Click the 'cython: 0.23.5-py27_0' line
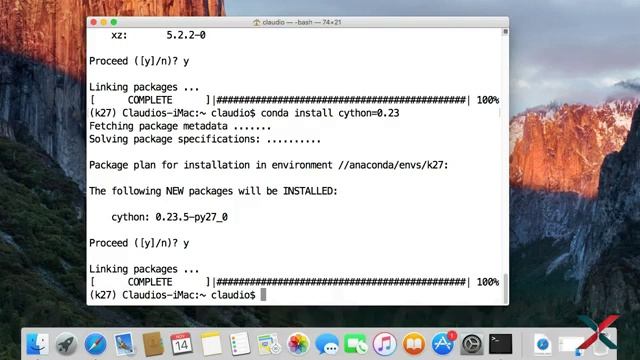The image size is (640, 360). [169, 217]
